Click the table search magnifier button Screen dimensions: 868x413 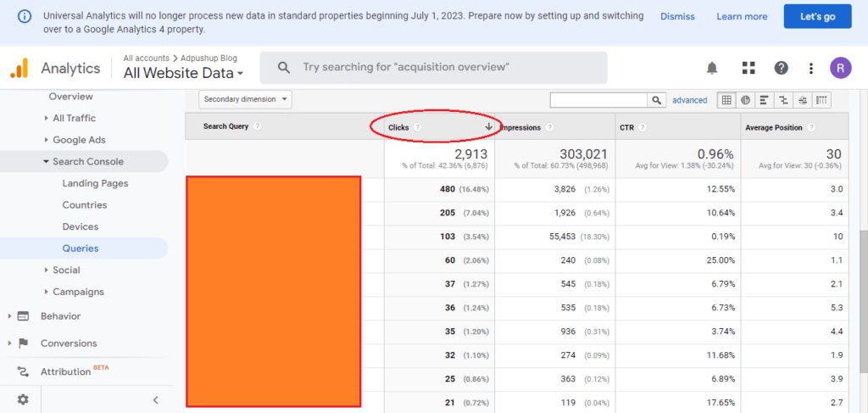pos(658,100)
